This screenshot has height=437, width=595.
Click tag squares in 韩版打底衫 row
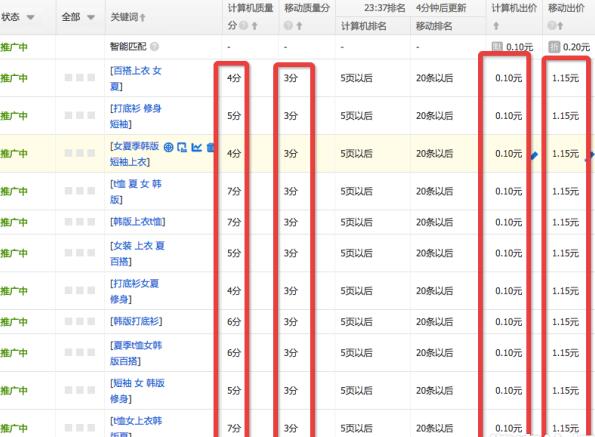tap(80, 321)
